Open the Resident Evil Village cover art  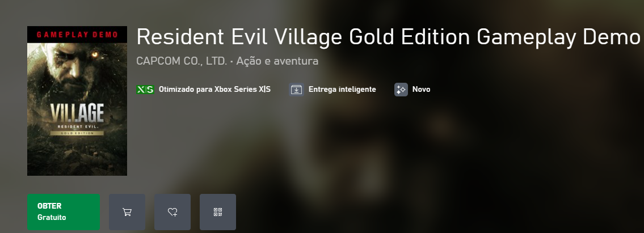tap(77, 101)
